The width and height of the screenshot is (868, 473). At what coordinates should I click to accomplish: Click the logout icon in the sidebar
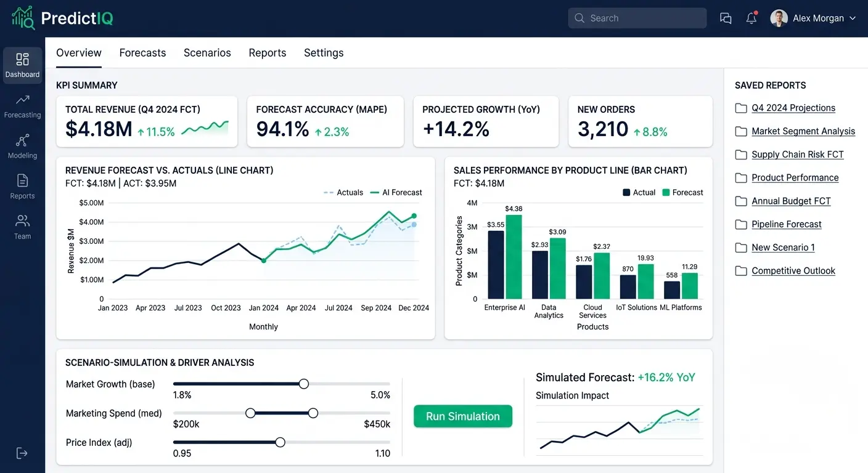click(22, 453)
